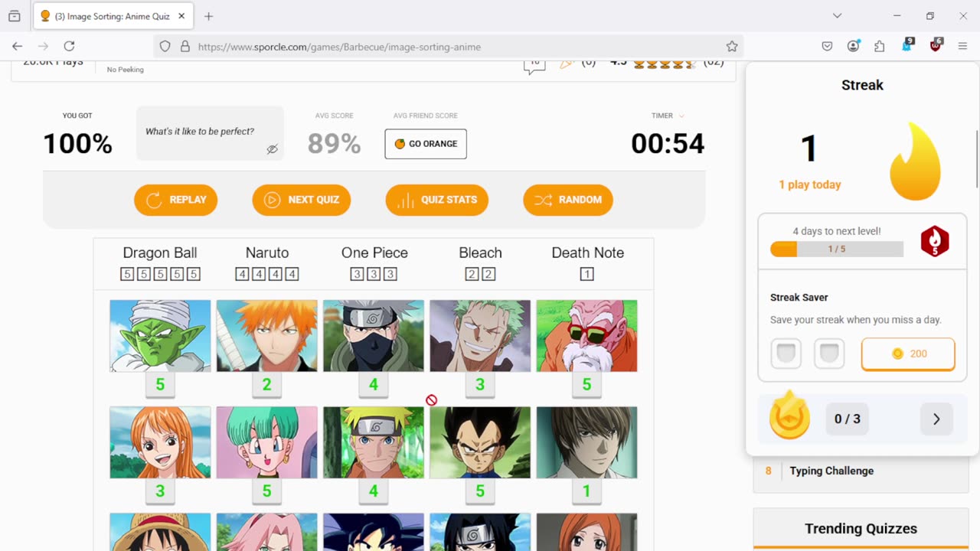Click the Naruto headband image tile
The image size is (980, 551).
coord(374,442)
